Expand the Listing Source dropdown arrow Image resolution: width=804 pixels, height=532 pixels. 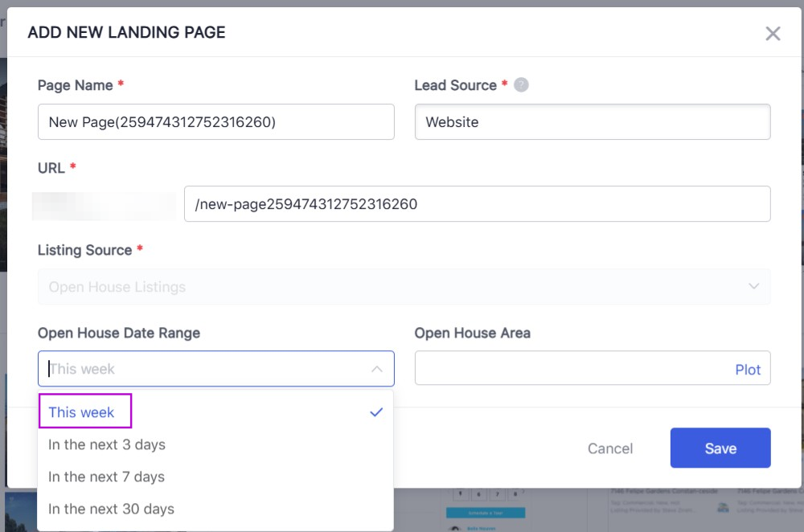tap(753, 286)
